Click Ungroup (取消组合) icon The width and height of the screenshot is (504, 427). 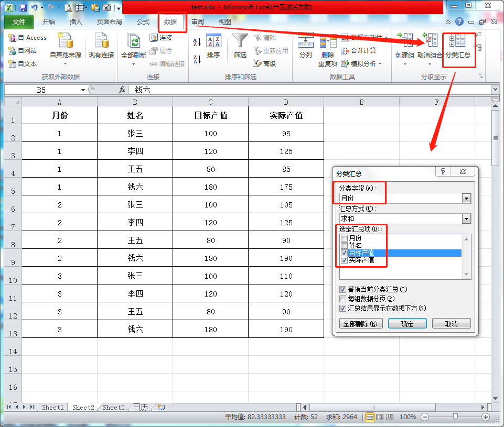click(x=430, y=40)
